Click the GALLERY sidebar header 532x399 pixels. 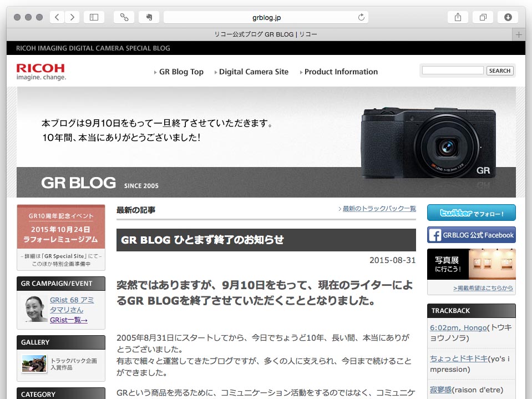(x=61, y=342)
